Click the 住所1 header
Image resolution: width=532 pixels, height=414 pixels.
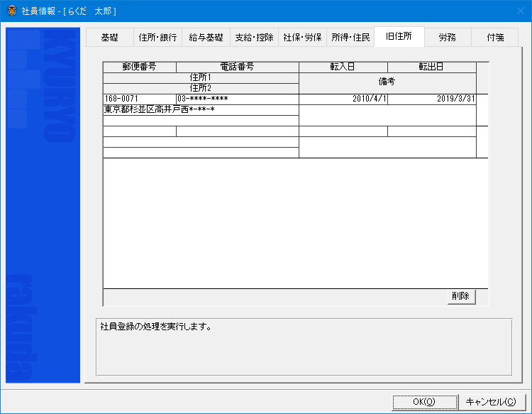pos(201,78)
